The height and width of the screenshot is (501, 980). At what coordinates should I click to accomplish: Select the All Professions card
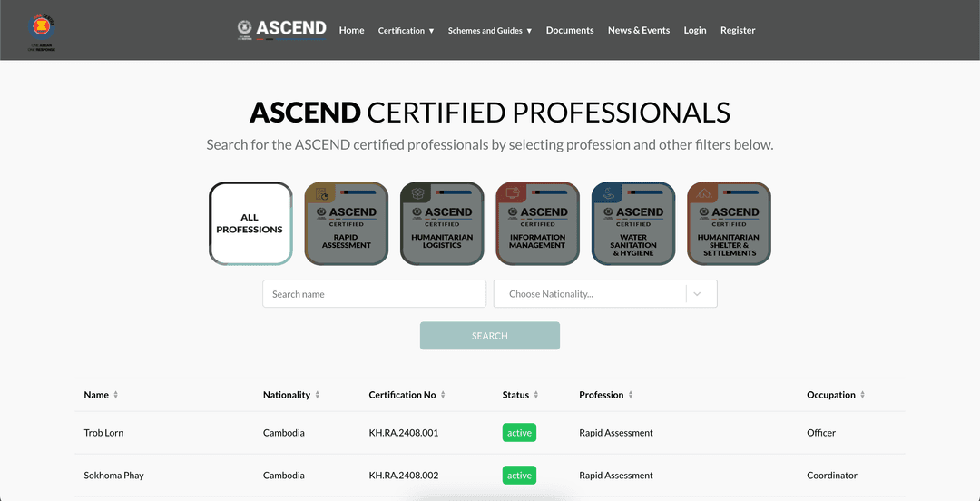click(250, 223)
